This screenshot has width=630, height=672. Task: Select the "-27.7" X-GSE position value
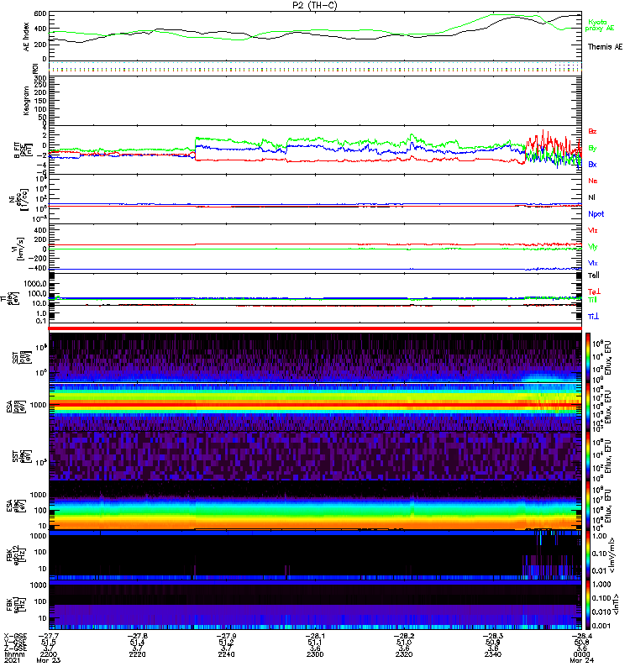point(49,636)
